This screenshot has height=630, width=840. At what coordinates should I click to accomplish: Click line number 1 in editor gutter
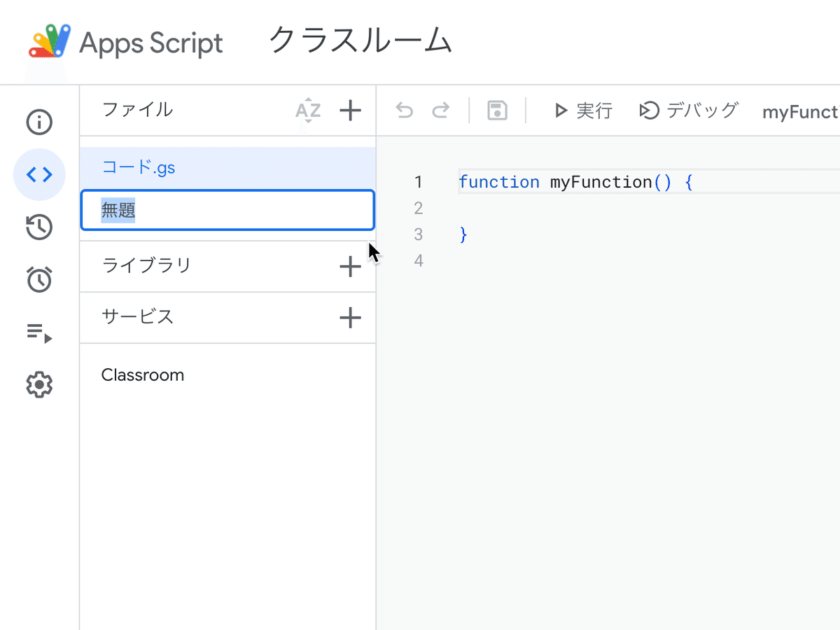[x=418, y=183]
